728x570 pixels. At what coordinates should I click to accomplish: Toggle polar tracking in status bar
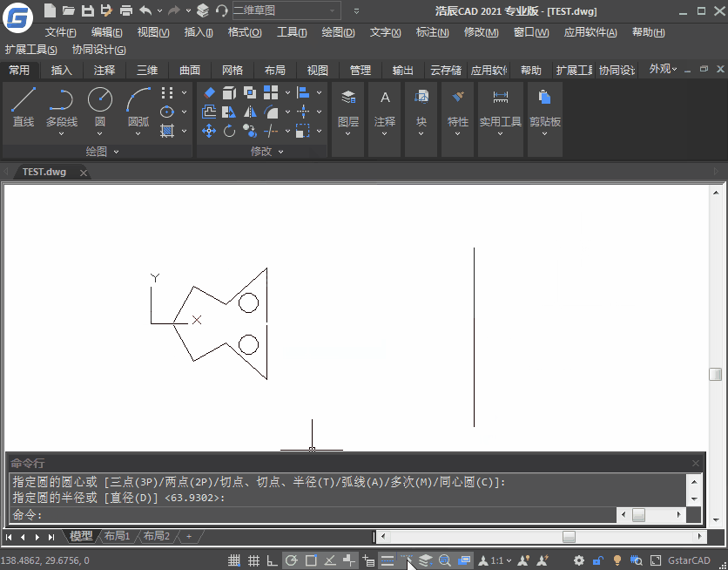pos(291,560)
